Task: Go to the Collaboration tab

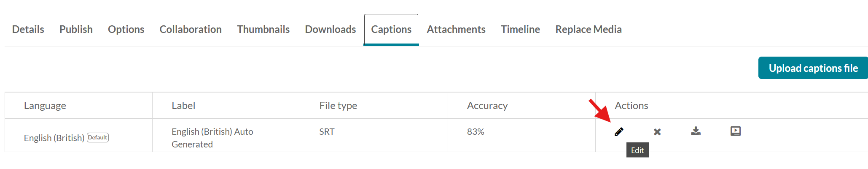Action: 191,29
